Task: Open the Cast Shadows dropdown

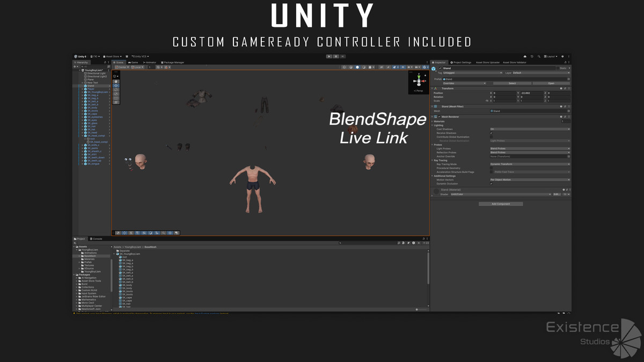Action: point(530,129)
